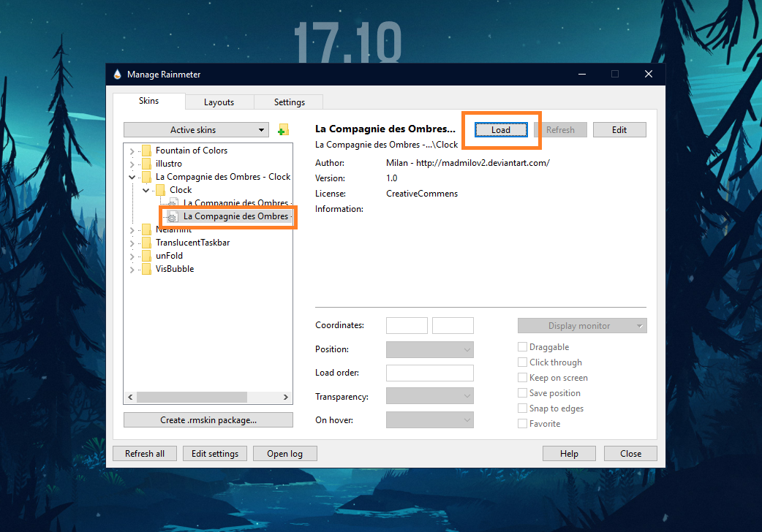Toggle Keep on screen checkbox

click(522, 378)
